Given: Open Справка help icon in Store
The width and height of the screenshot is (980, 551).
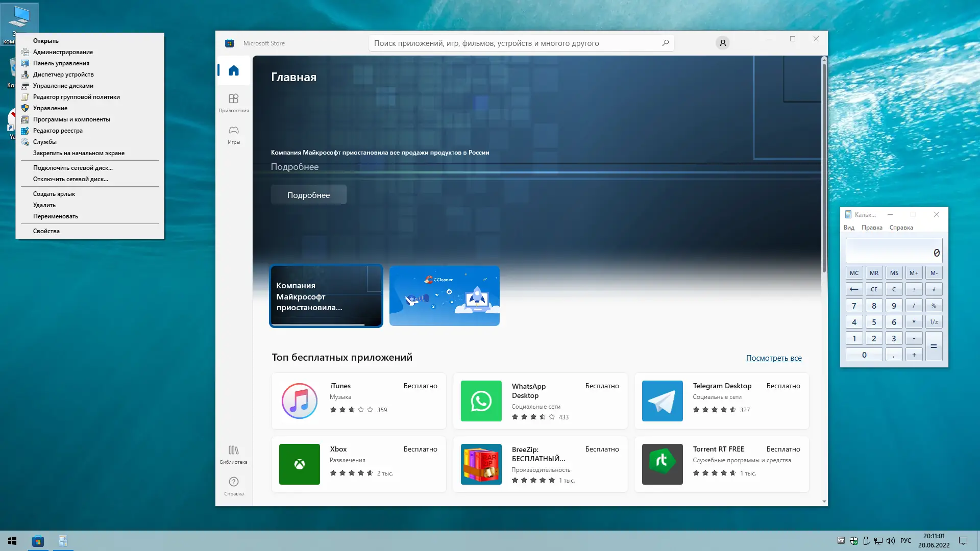Looking at the screenshot, I should coord(234,486).
